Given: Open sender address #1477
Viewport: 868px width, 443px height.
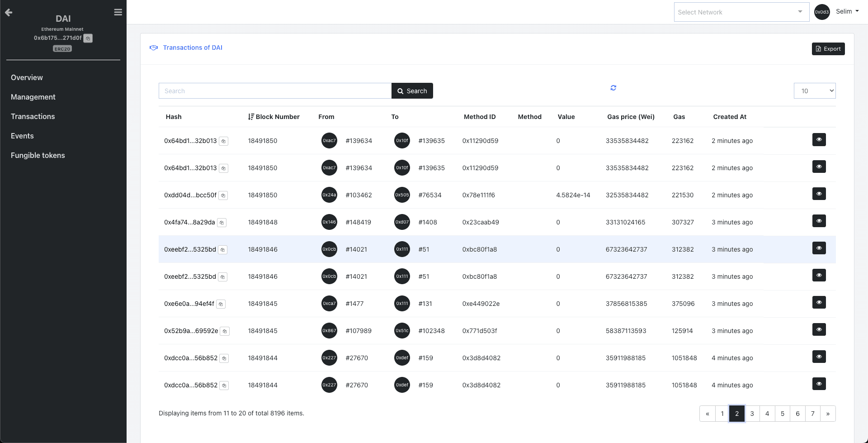Looking at the screenshot, I should [354, 304].
